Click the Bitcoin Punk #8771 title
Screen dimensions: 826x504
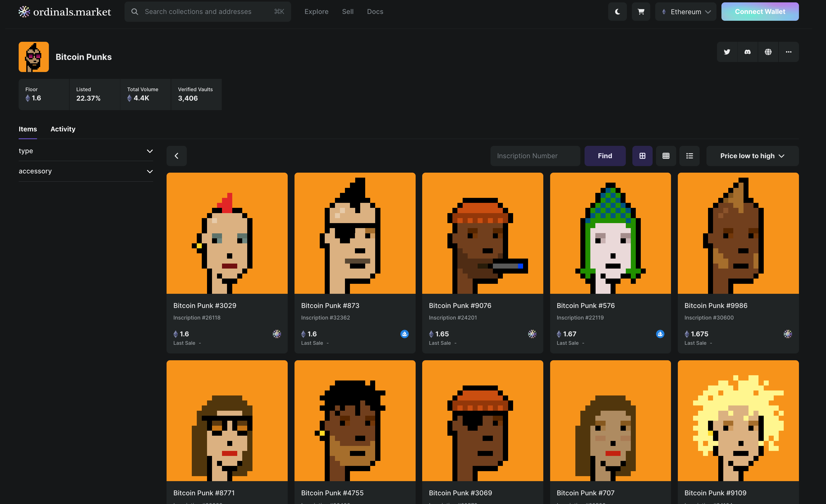[204, 493]
